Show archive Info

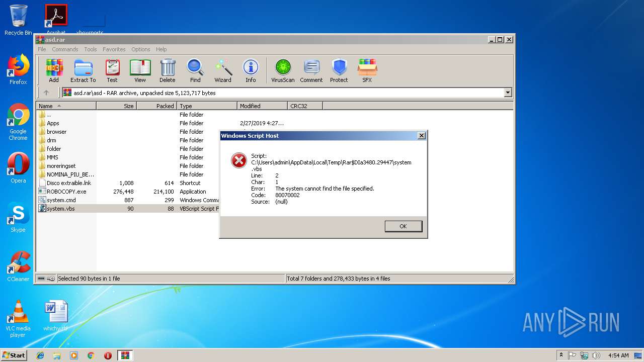pyautogui.click(x=251, y=71)
